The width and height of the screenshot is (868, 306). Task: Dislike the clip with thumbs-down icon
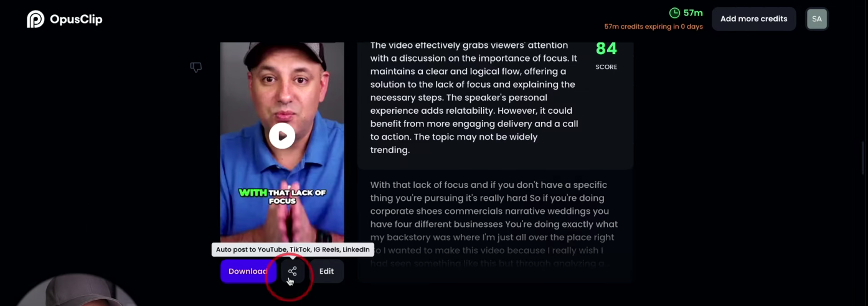tap(196, 67)
